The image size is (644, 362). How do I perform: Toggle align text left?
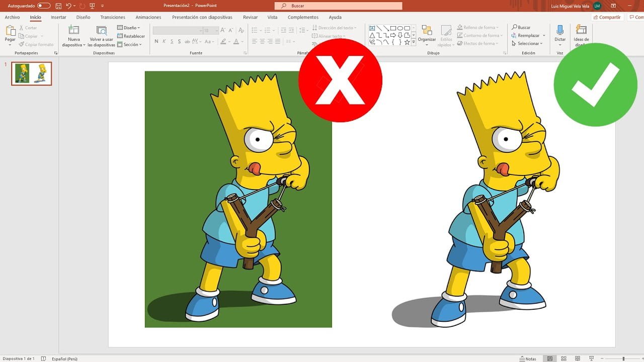[255, 41]
